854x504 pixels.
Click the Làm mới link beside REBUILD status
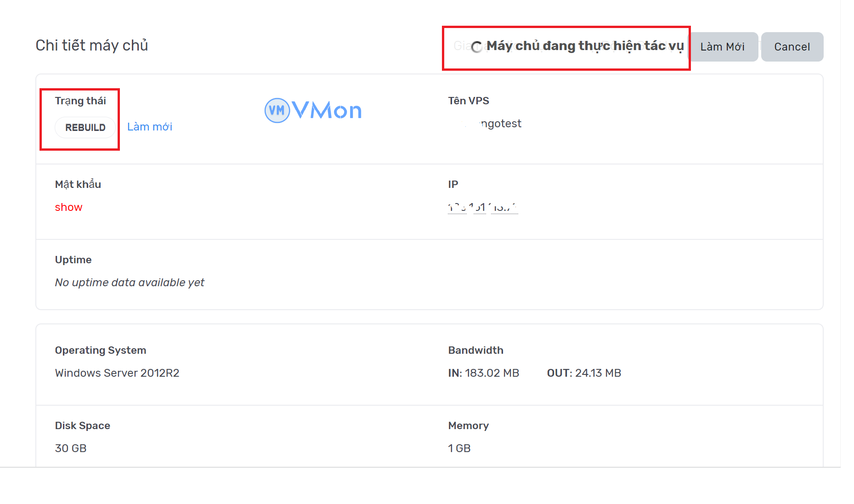point(150,127)
